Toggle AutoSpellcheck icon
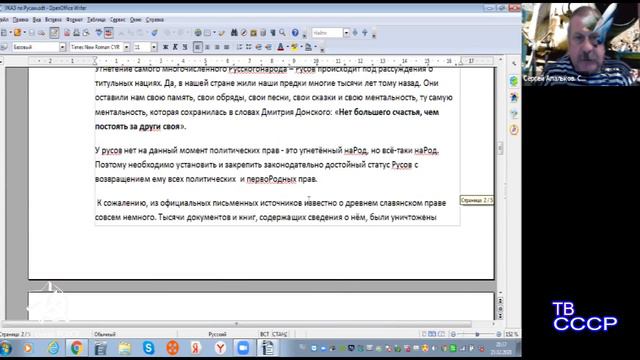Screen dimensions: 640x360 click(108, 33)
